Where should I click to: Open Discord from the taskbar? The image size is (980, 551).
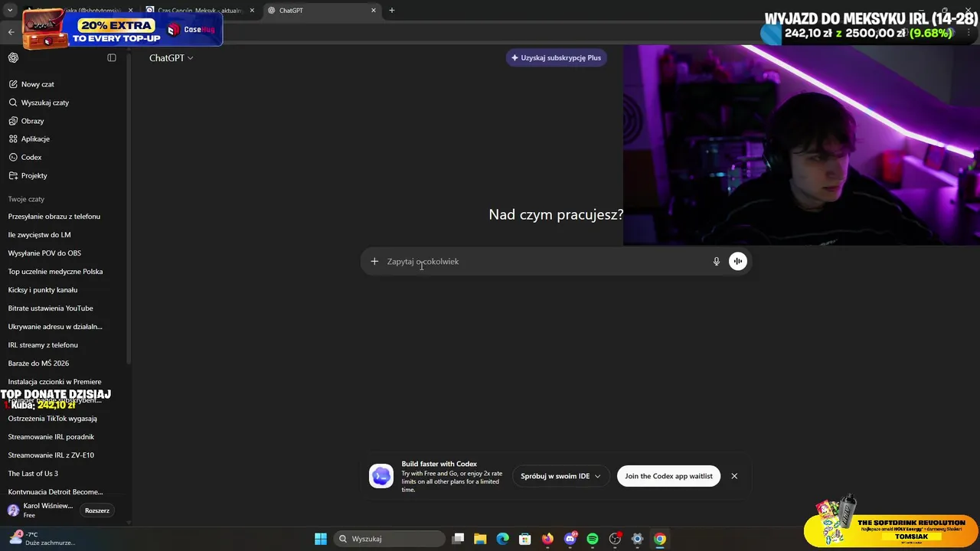coord(570,539)
